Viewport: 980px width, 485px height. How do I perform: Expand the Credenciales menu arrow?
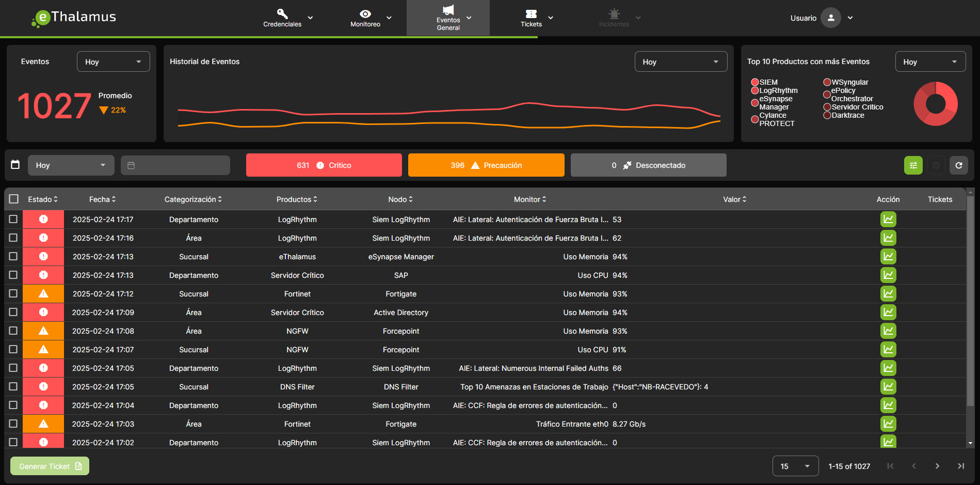[310, 18]
